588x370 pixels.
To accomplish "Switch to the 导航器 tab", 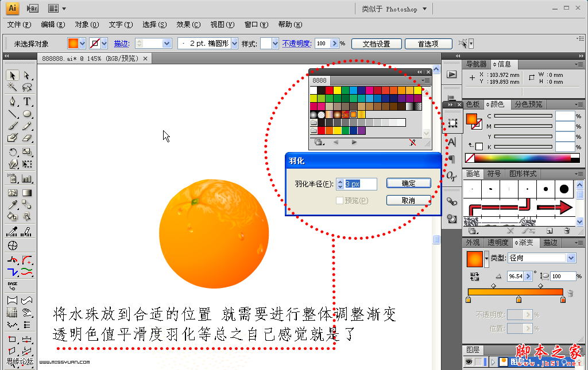I will [x=476, y=64].
